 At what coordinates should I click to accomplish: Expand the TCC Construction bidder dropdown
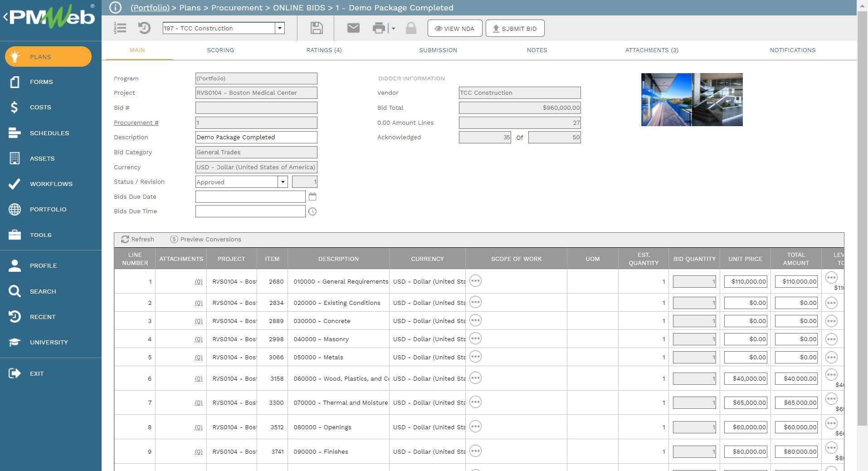pos(280,28)
